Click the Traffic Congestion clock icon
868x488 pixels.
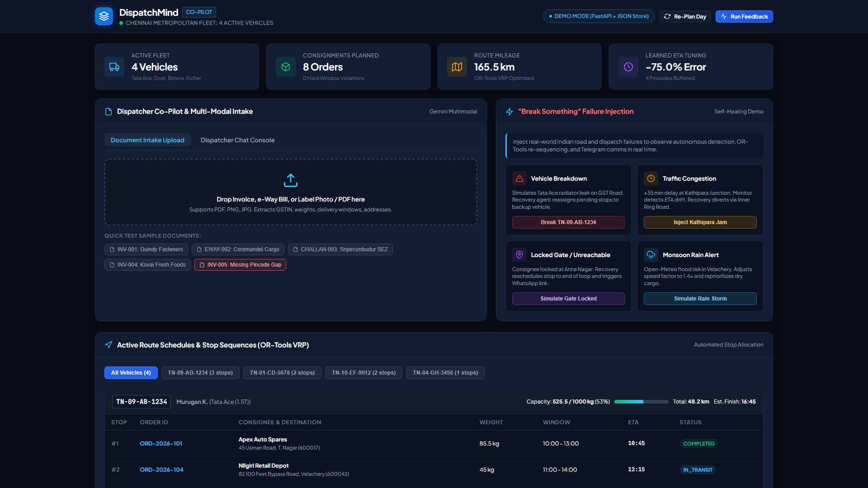(651, 178)
